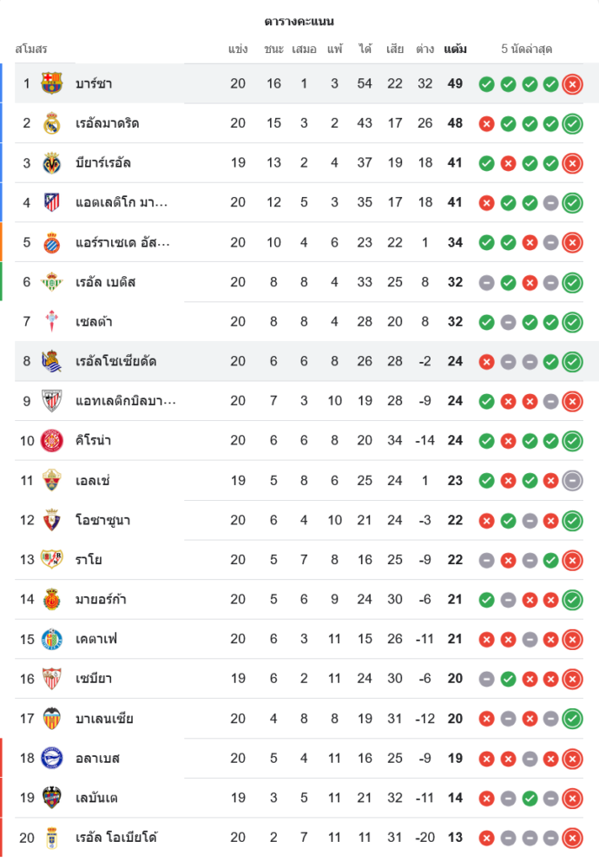Click the Athletic Bilbao crest icon

52,401
